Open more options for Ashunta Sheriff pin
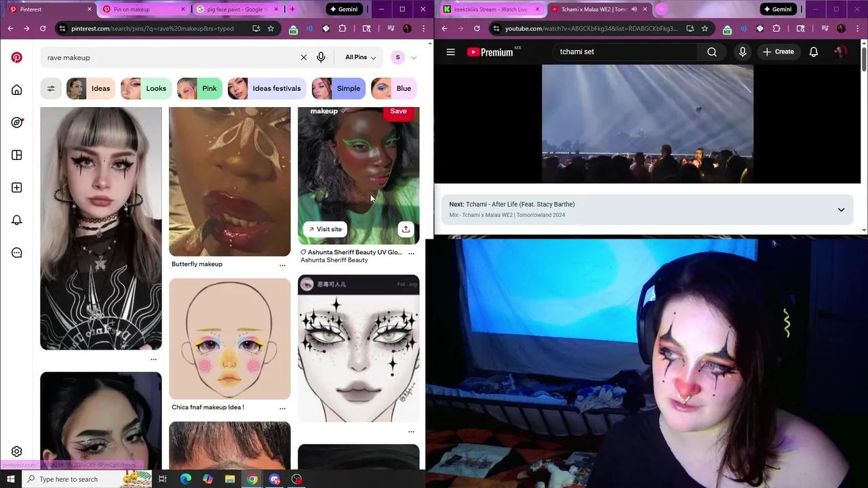This screenshot has height=488, width=868. [x=411, y=253]
